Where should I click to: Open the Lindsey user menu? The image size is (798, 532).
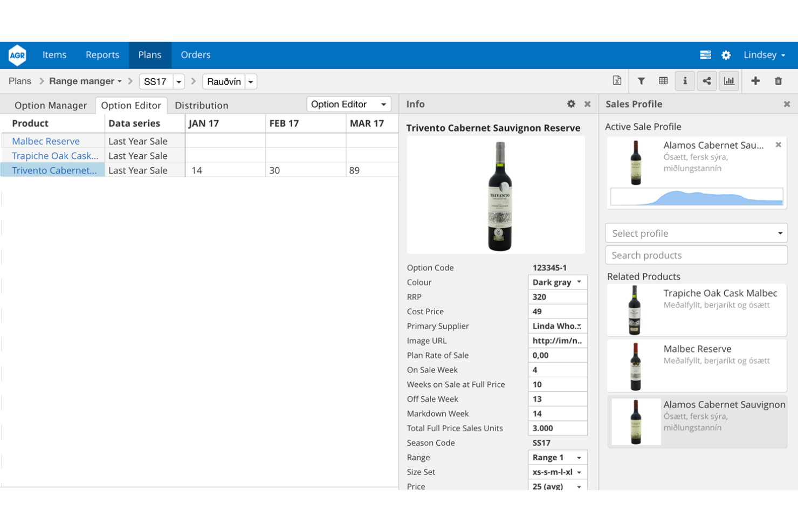pyautogui.click(x=765, y=55)
